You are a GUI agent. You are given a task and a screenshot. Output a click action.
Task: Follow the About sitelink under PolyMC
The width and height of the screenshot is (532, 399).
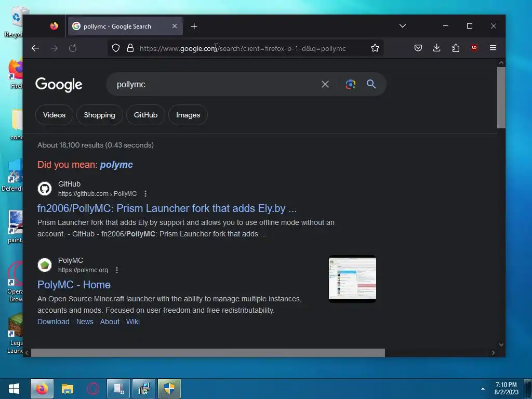[x=110, y=322]
